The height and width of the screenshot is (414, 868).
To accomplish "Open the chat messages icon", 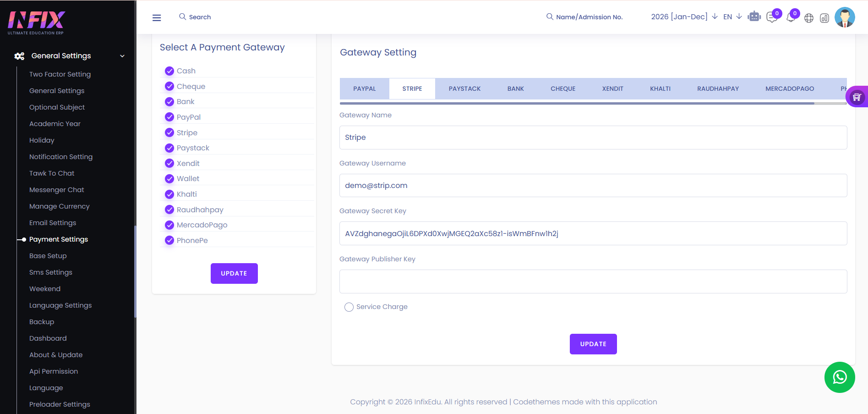I will pos(772,17).
